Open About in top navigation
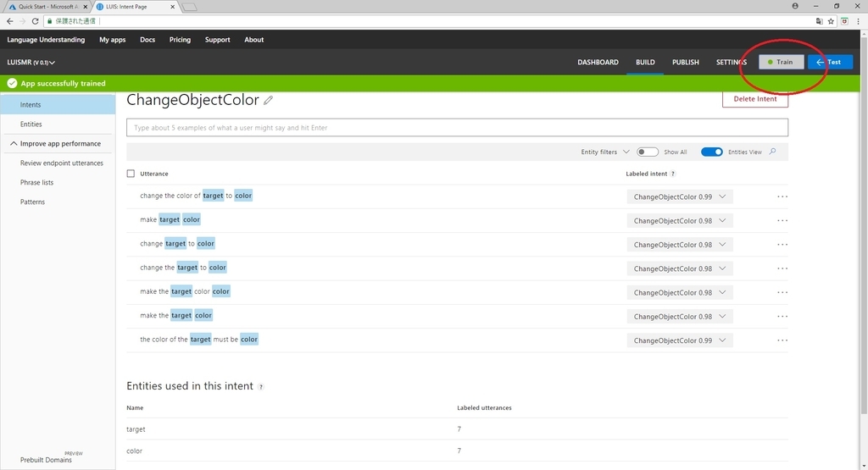The image size is (868, 470). (x=254, y=40)
